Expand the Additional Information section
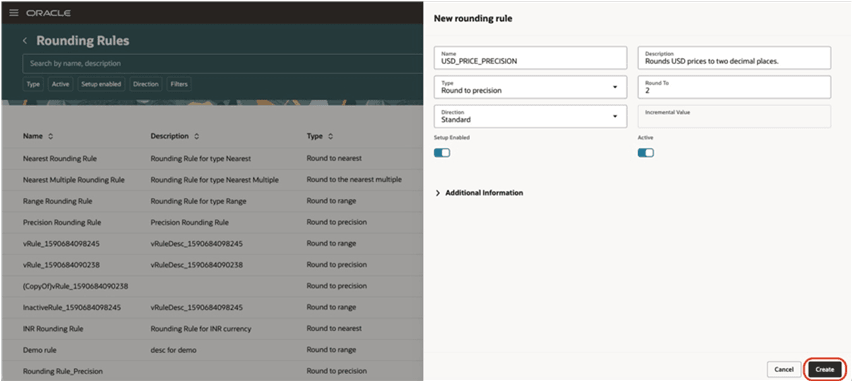Viewport: 854px width, 383px height. click(x=479, y=193)
